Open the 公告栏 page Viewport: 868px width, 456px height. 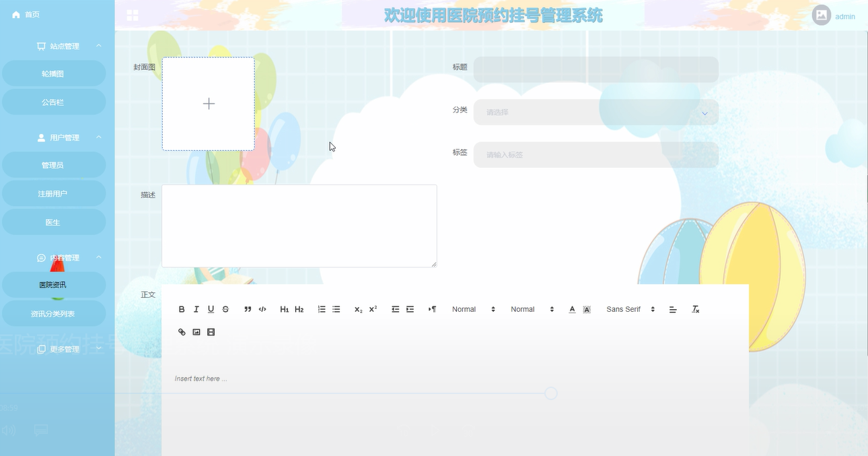click(x=54, y=102)
